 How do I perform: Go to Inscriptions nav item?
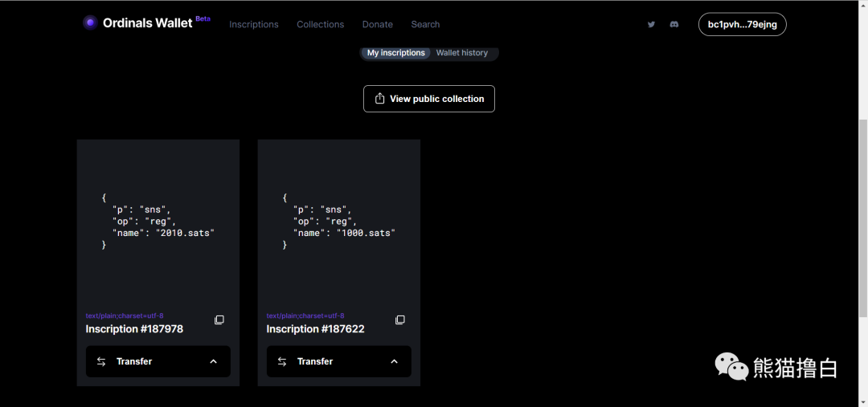click(254, 24)
